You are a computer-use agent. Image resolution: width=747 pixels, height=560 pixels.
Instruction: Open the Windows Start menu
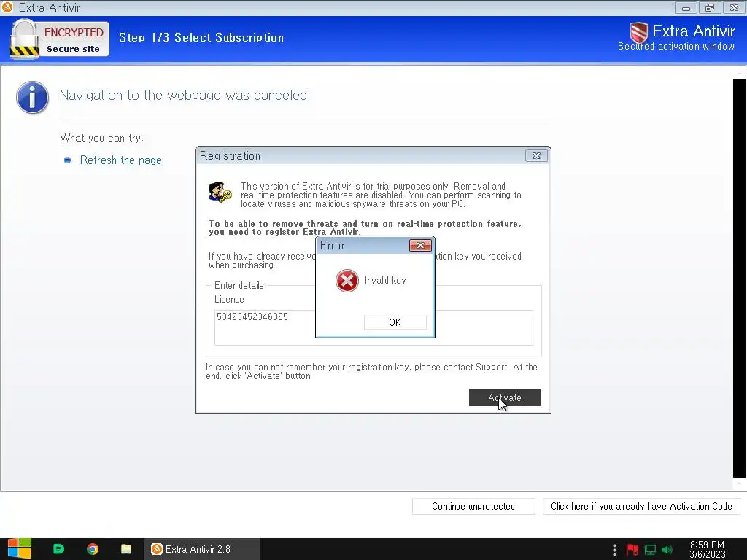click(20, 549)
